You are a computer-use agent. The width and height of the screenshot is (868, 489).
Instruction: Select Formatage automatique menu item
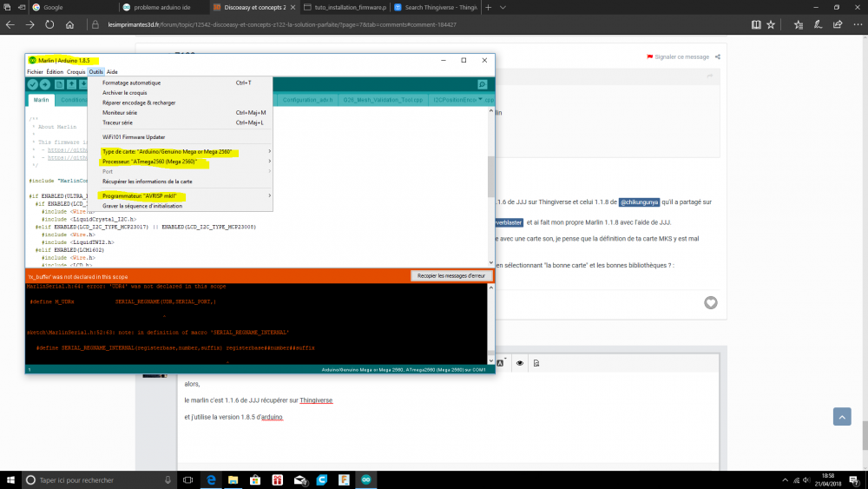pos(181,83)
